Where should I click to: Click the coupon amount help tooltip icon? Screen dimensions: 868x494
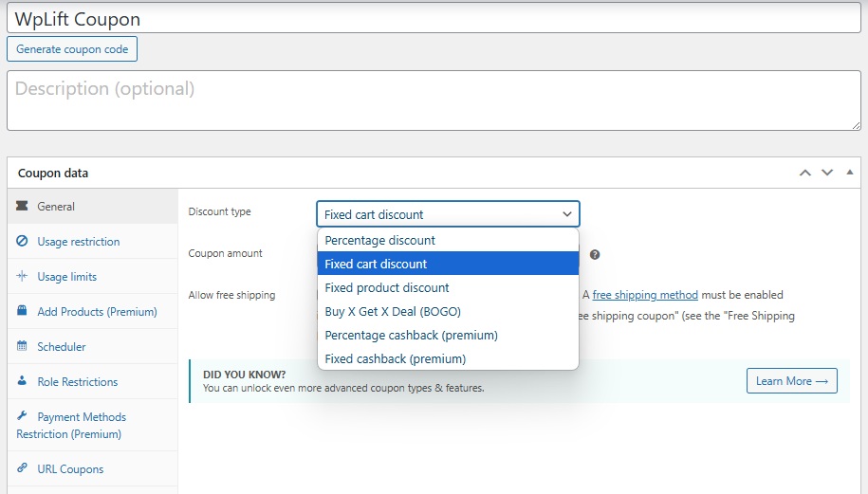(595, 254)
